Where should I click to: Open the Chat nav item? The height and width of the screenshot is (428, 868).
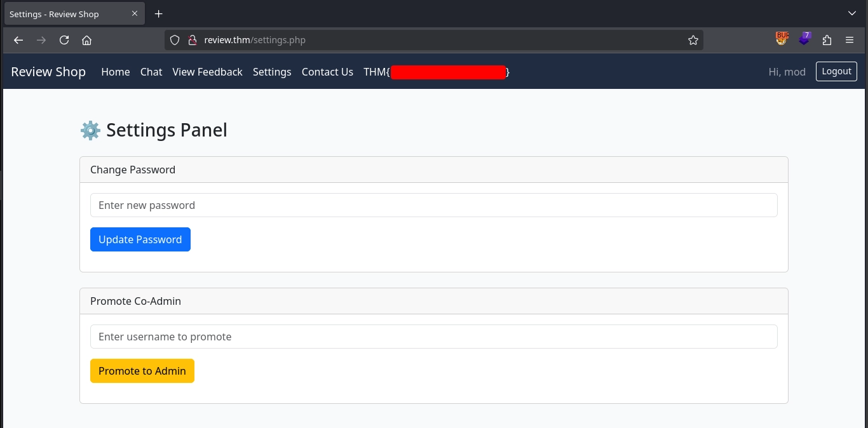(x=151, y=72)
